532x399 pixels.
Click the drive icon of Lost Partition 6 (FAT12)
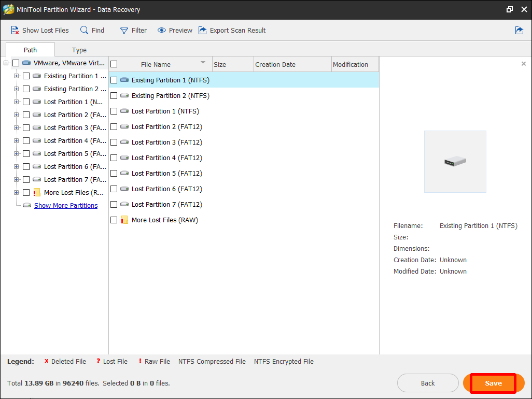tap(124, 189)
